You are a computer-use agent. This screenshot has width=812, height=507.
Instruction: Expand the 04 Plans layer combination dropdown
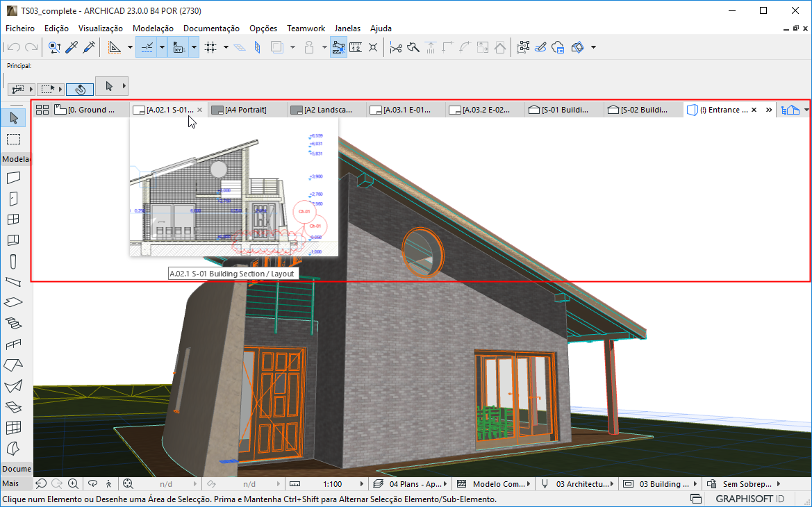(x=446, y=484)
